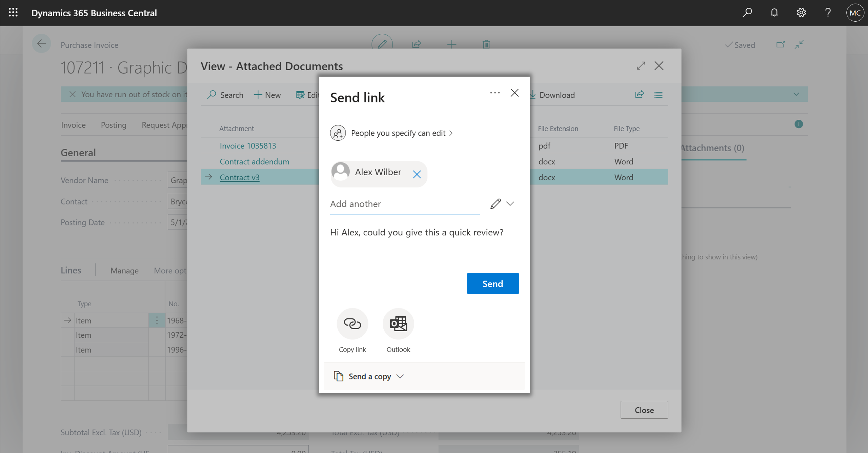This screenshot has width=868, height=453.
Task: Select the Invoice tab in Purchase Invoice
Action: 74,124
